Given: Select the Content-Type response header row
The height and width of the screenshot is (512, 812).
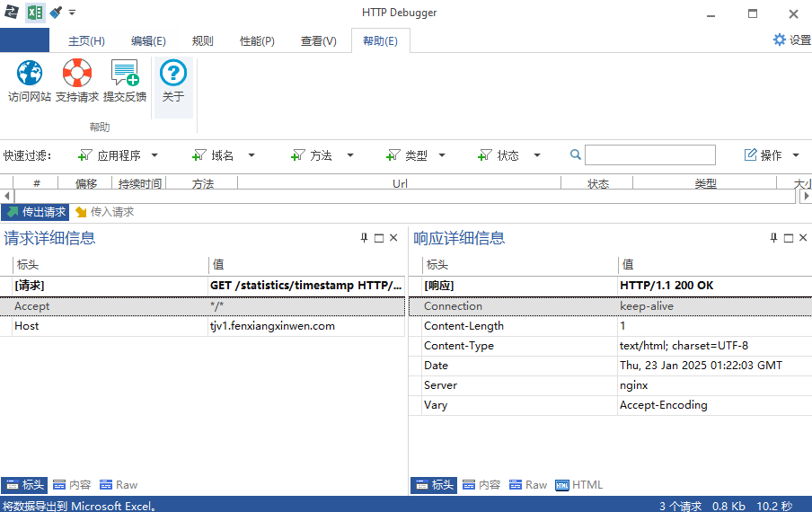Looking at the screenshot, I should [611, 346].
